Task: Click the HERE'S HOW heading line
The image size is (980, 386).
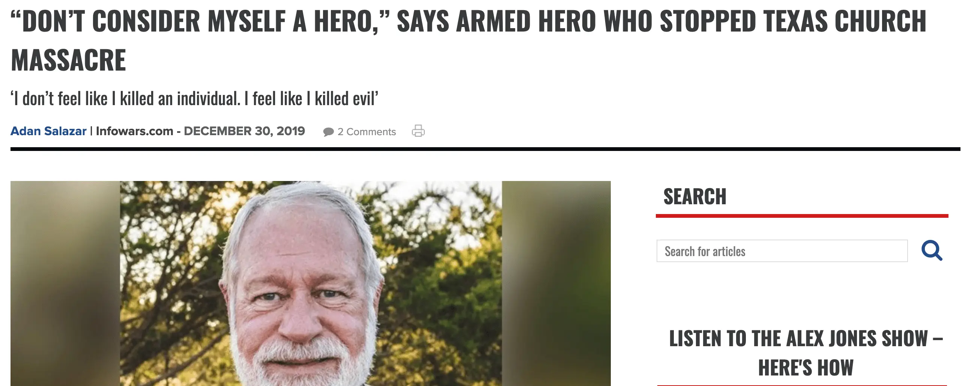Action: (x=806, y=367)
